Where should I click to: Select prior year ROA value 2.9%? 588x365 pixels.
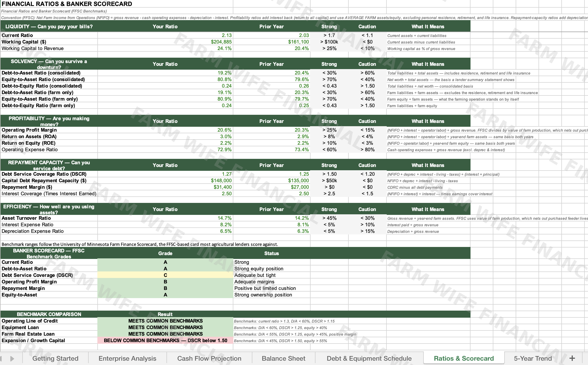pyautogui.click(x=271, y=137)
